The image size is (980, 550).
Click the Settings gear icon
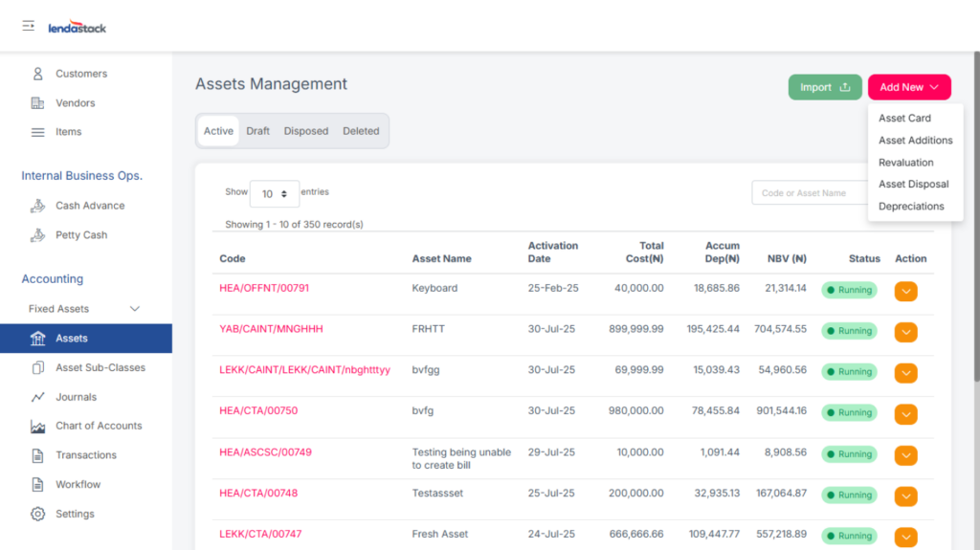(x=38, y=514)
